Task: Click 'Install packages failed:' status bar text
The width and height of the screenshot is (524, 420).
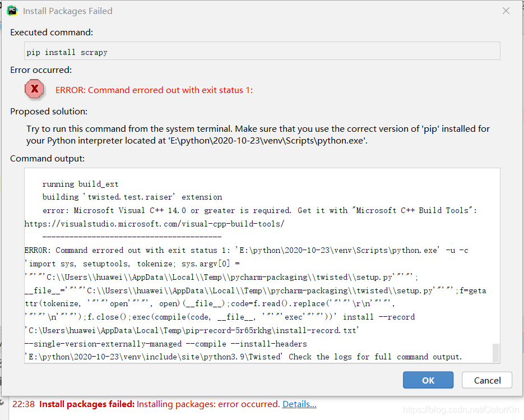Action: click(x=87, y=404)
